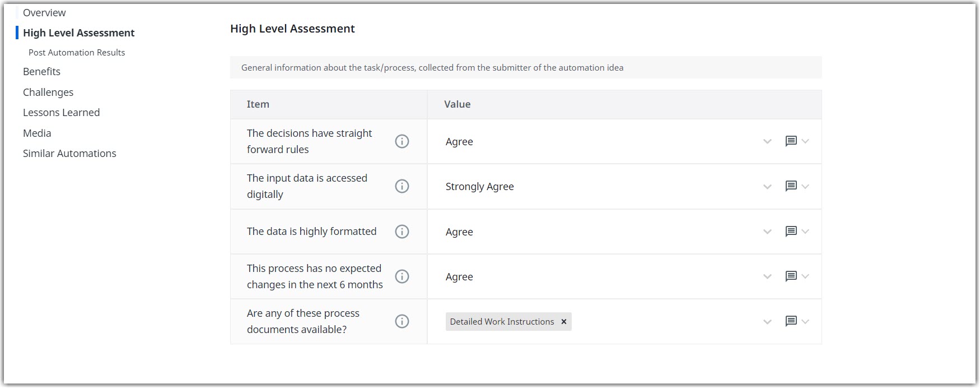Screen dimensions: 980x388
Task: Open Similar Automations section
Action: tap(69, 153)
